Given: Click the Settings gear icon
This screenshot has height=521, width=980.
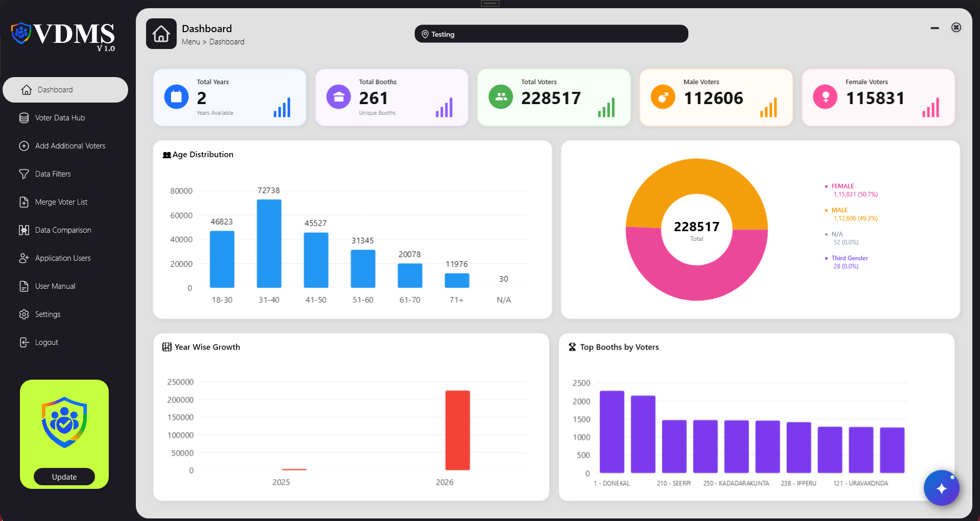Looking at the screenshot, I should pos(24,314).
